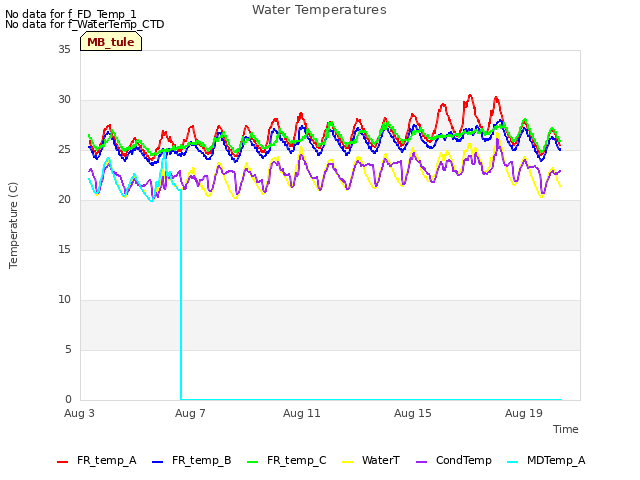This screenshot has height=480, width=640.
Task: Toggle FR_temp_B series in legend
Action: [x=192, y=460]
